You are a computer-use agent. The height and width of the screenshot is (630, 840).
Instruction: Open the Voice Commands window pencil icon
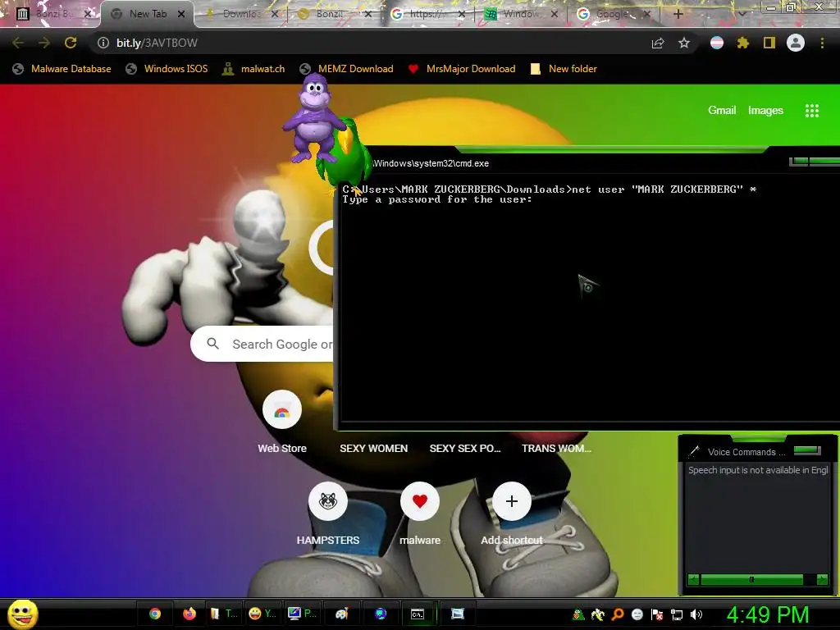click(x=694, y=451)
